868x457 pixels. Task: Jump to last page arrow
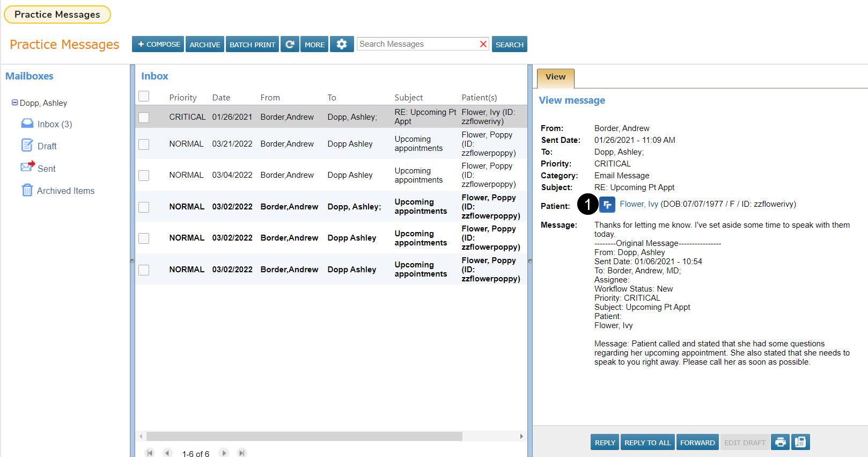coord(242,453)
